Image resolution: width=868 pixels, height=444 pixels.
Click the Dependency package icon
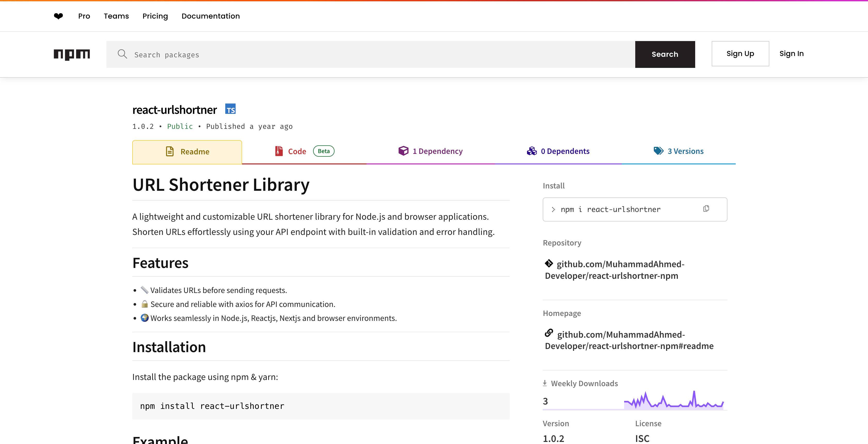(x=403, y=151)
